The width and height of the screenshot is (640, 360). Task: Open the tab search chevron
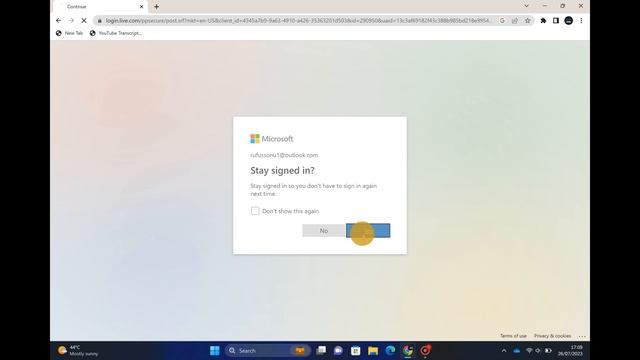527,6
